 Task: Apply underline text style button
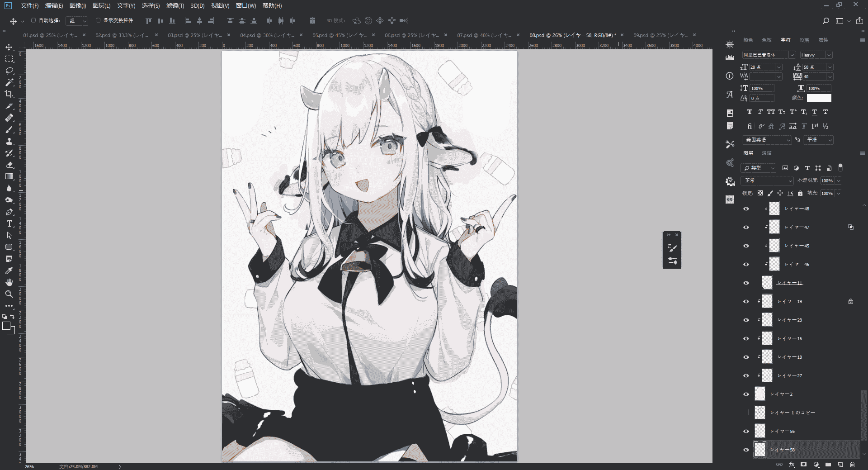tap(815, 112)
